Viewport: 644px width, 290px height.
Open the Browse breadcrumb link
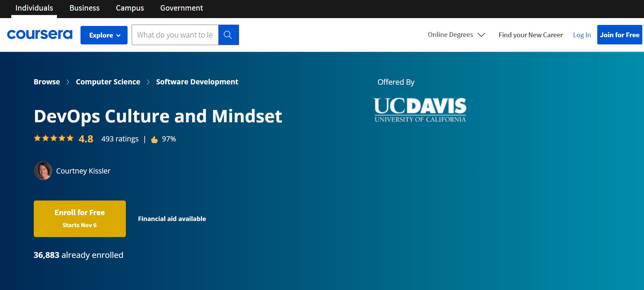47,82
